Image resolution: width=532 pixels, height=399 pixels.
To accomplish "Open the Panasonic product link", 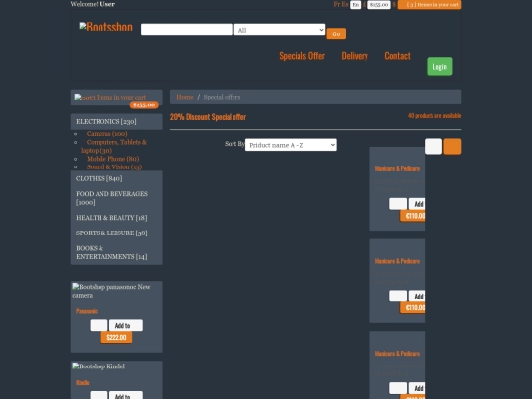I will tap(87, 311).
